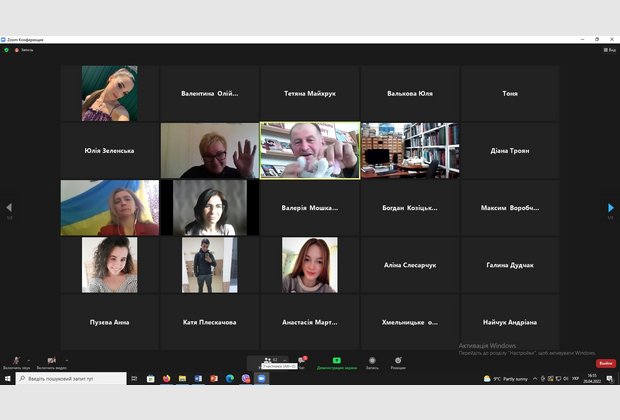
Task: Select Діана Троян participant tile
Action: 510,151
